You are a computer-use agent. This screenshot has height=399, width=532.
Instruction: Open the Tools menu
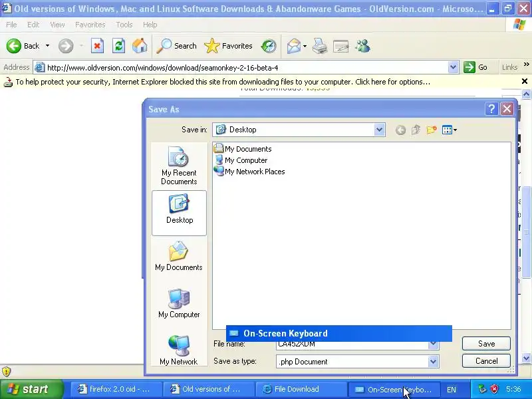tap(124, 25)
